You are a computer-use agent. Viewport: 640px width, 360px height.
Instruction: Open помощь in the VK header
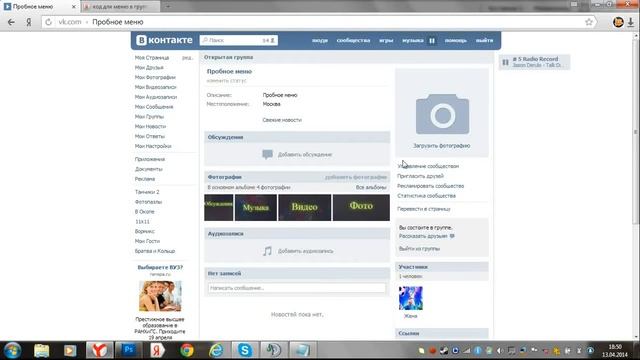pyautogui.click(x=456, y=40)
